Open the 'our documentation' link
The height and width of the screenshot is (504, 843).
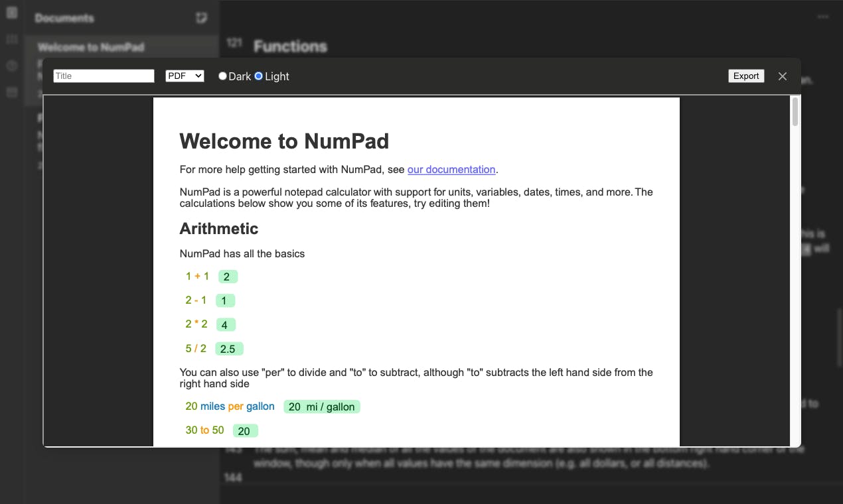coord(451,170)
